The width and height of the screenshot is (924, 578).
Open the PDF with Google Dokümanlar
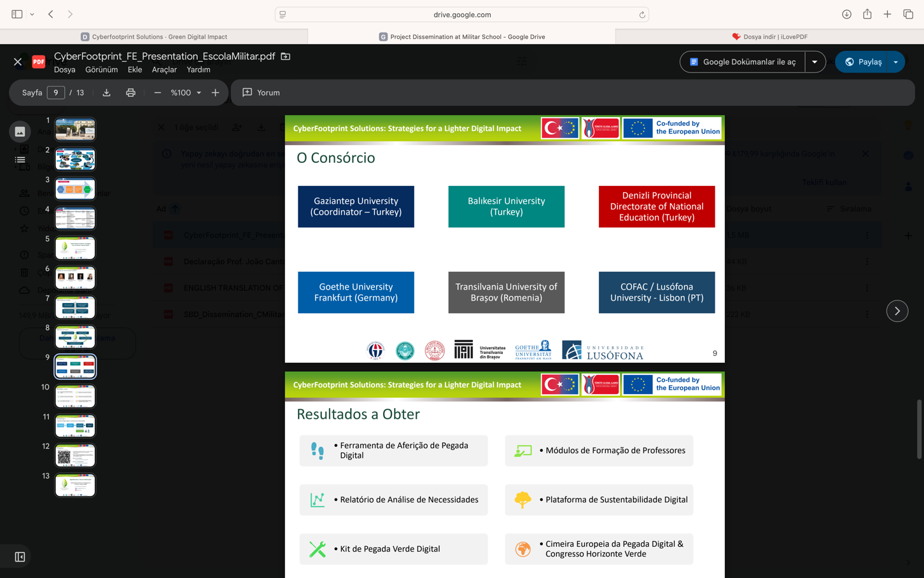(x=743, y=62)
